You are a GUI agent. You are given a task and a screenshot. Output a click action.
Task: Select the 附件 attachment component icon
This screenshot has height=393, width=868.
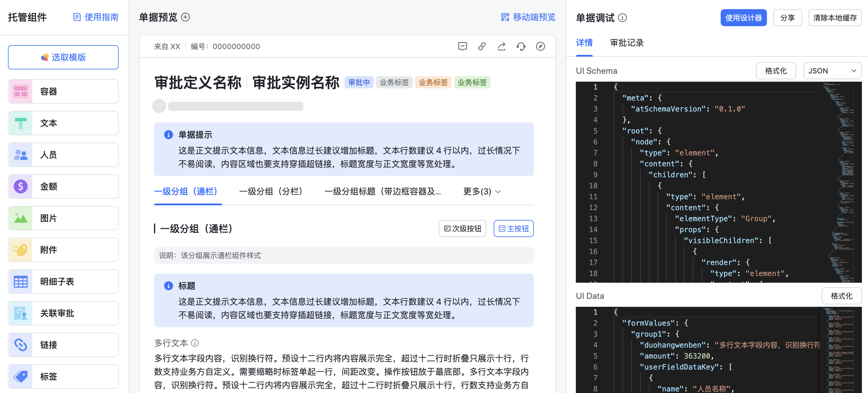pyautogui.click(x=21, y=250)
